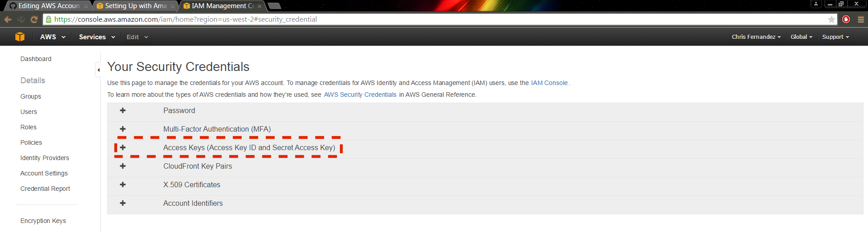Click CloudFront Key Pairs label
Screen dimensions: 868x232
pos(198,166)
